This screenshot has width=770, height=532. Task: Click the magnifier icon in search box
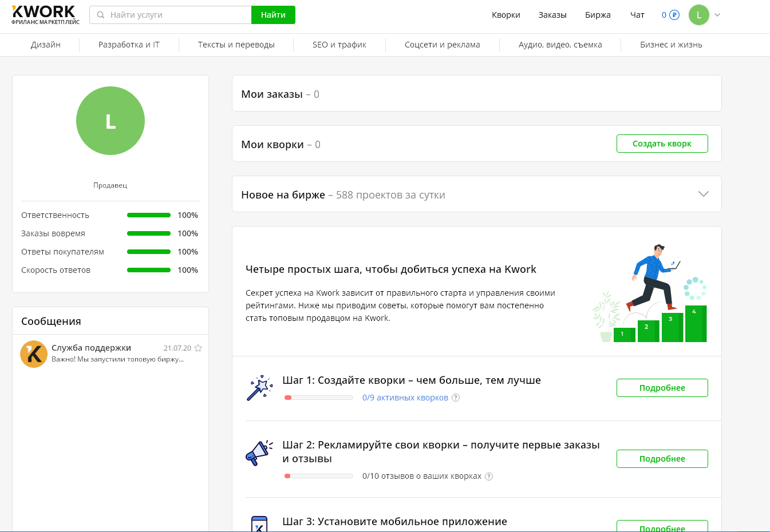coord(101,15)
